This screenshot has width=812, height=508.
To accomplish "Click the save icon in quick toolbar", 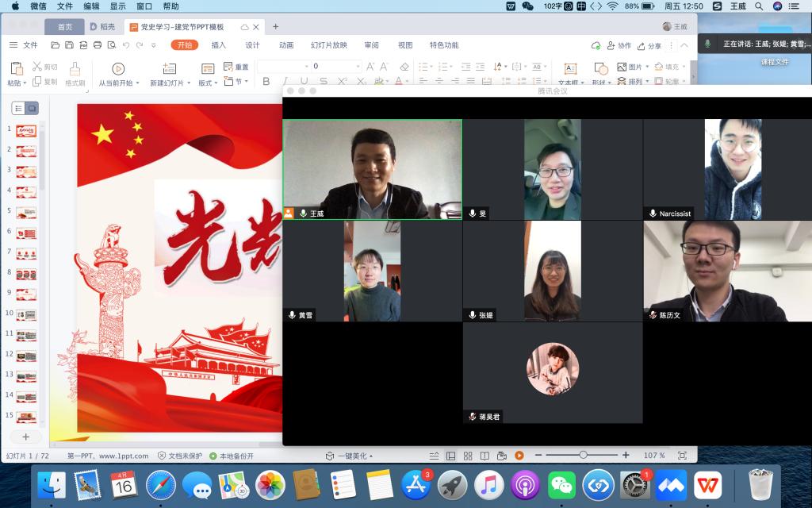I will (69, 45).
